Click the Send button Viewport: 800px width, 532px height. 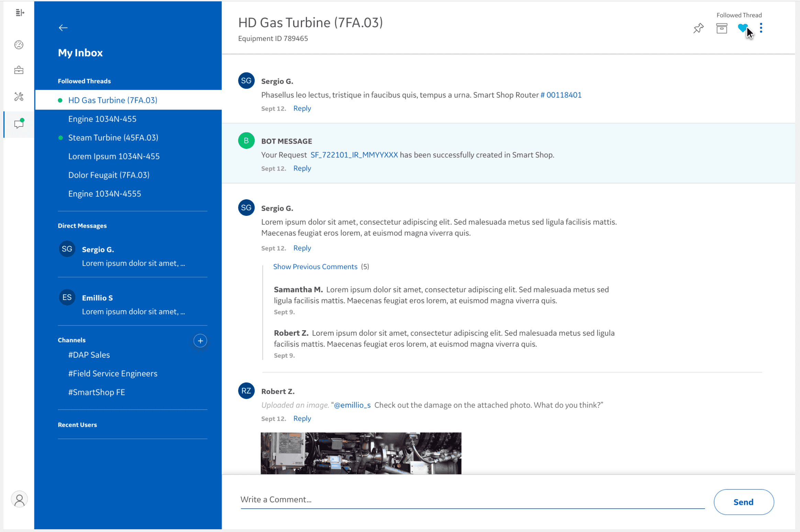point(744,502)
